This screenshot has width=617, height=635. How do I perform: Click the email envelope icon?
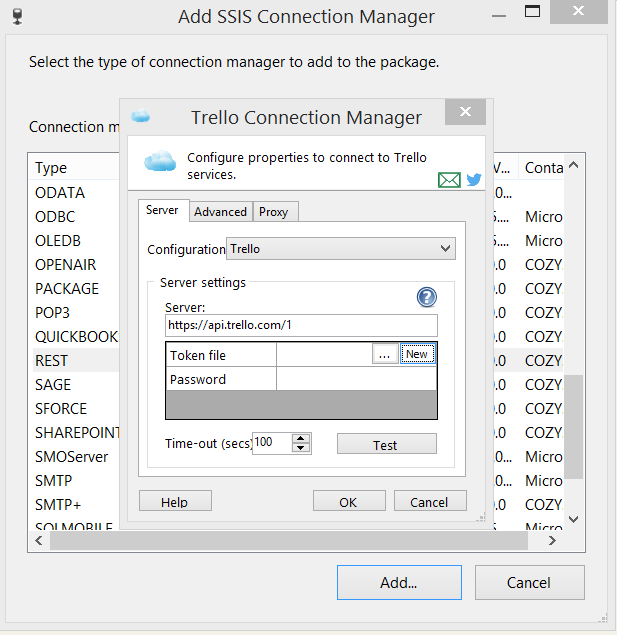[x=449, y=180]
